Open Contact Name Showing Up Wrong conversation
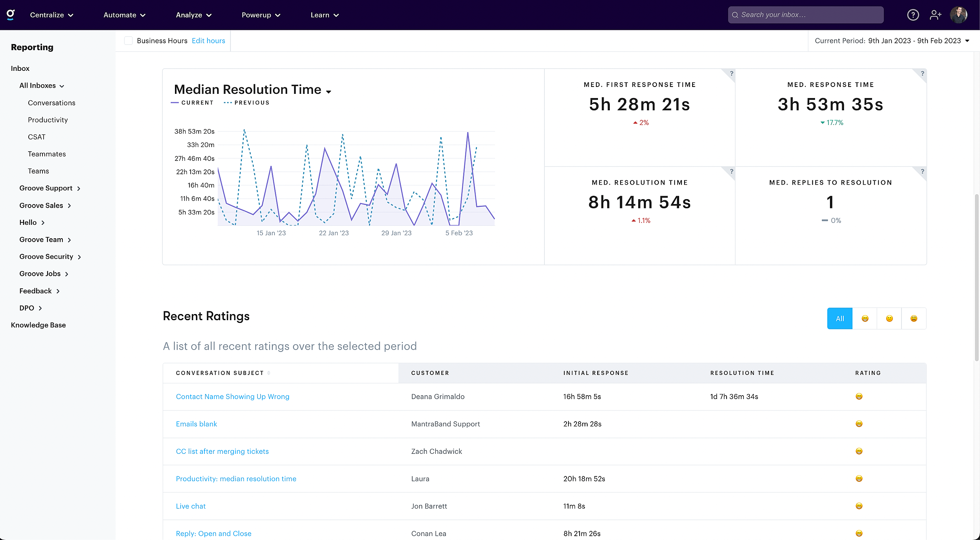 point(232,396)
